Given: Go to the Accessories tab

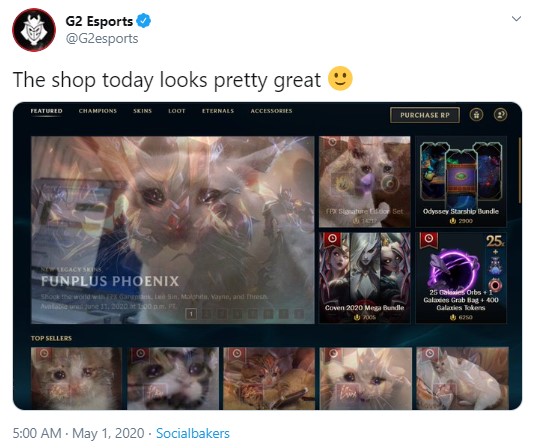Looking at the screenshot, I should click(271, 111).
